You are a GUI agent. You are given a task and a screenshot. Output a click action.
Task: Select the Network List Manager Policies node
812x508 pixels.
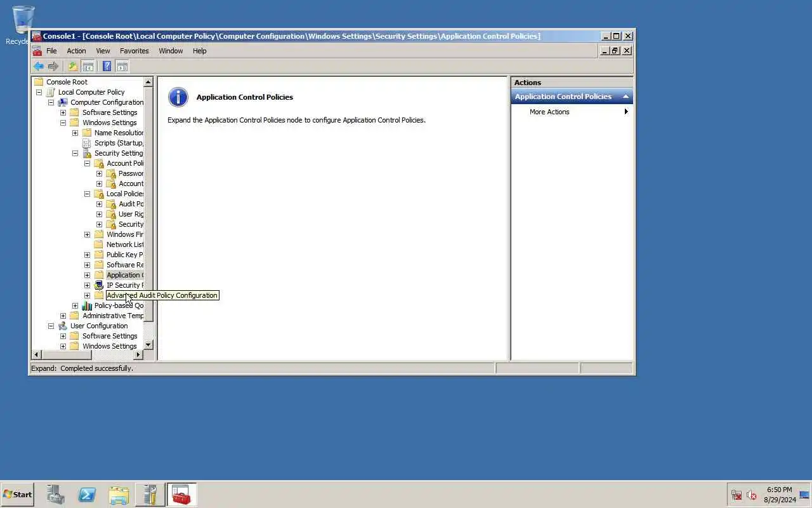(125, 244)
